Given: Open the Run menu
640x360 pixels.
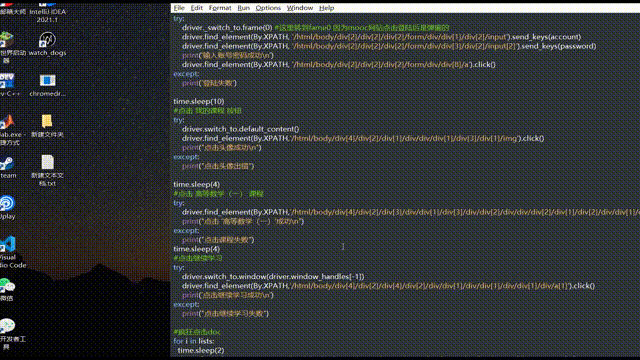Looking at the screenshot, I should point(243,8).
